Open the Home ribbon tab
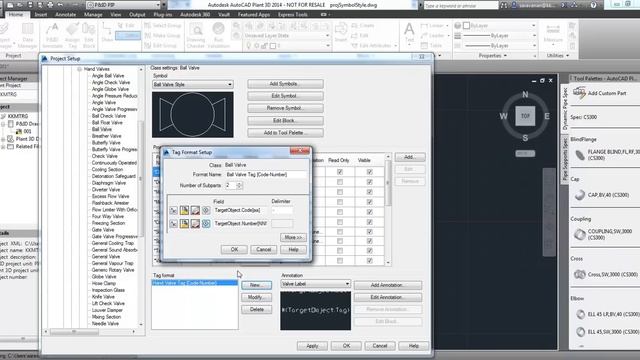 tap(16, 14)
